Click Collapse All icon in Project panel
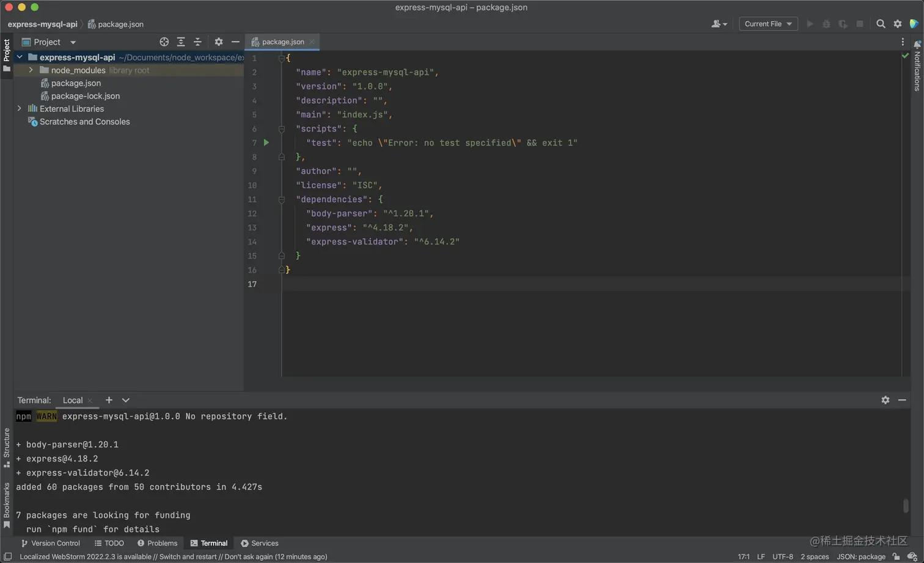924x563 pixels. (197, 42)
